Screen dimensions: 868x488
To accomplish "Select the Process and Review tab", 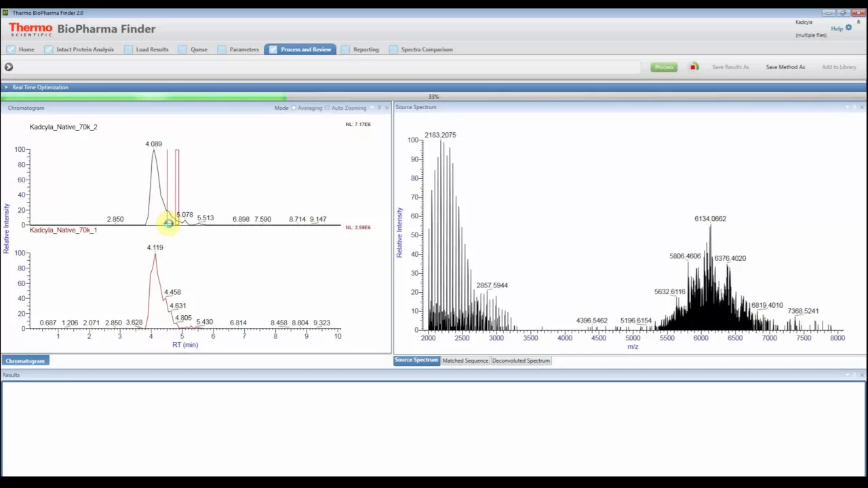I will pos(300,49).
